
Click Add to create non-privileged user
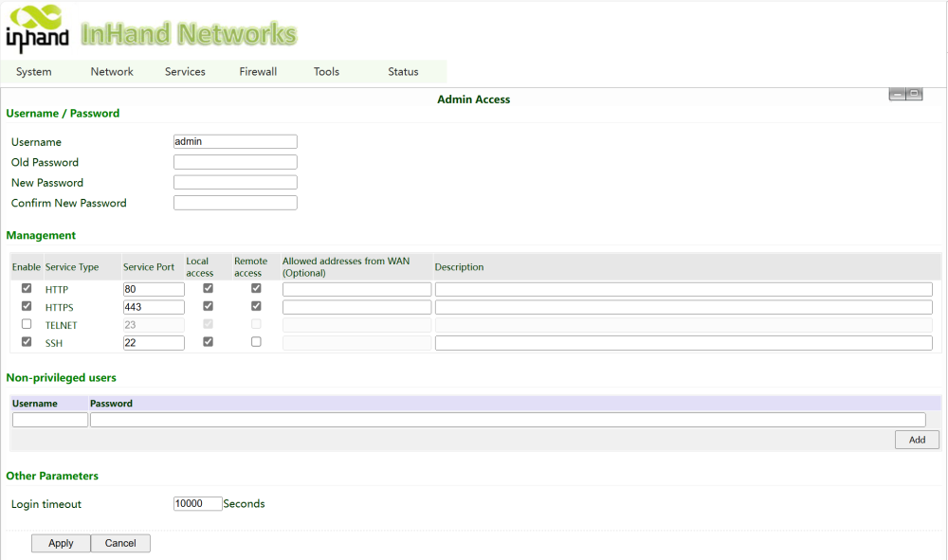[x=917, y=440]
